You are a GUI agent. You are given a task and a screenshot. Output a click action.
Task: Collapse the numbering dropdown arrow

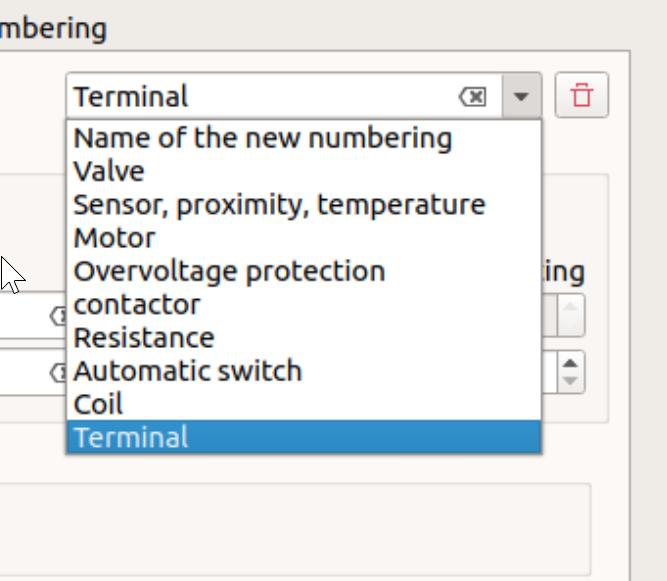pyautogui.click(x=521, y=97)
